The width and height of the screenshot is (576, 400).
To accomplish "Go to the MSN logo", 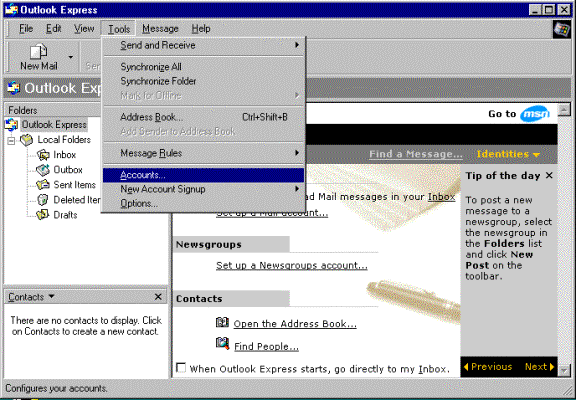I will pyautogui.click(x=535, y=114).
